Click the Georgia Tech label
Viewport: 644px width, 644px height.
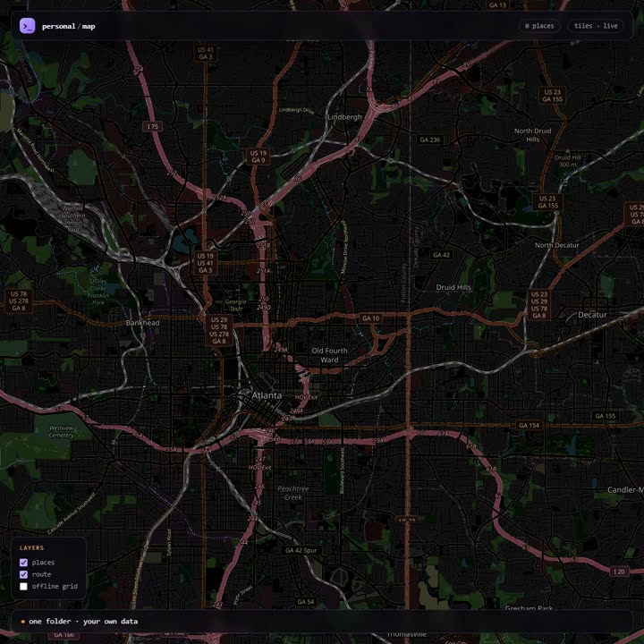click(236, 305)
